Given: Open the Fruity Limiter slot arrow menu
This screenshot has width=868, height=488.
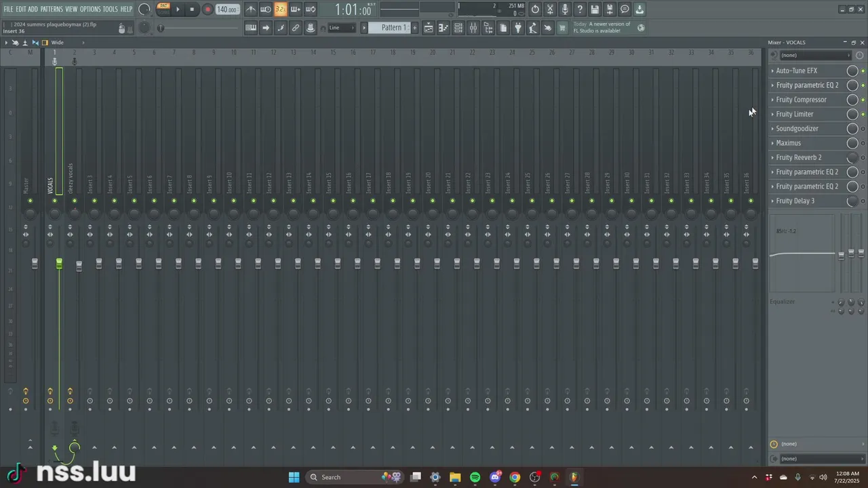Looking at the screenshot, I should click(x=772, y=114).
